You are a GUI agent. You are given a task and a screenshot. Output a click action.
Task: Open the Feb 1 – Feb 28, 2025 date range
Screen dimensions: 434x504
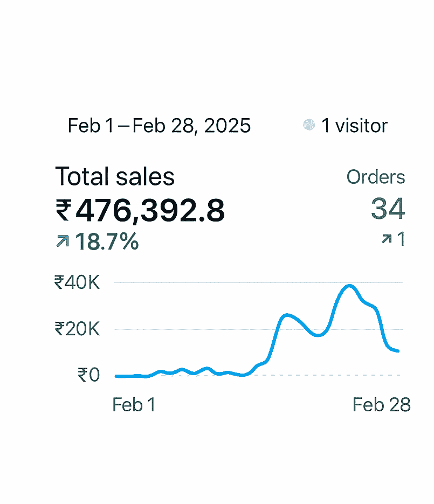(x=159, y=126)
